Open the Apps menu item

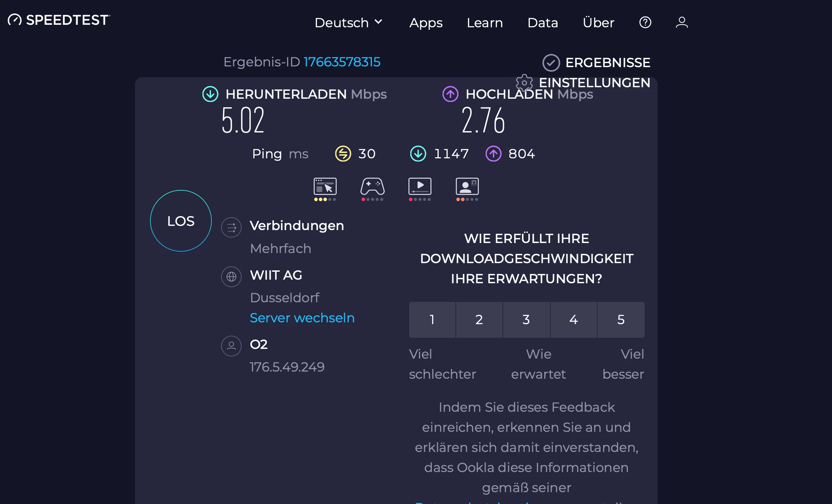pyautogui.click(x=426, y=23)
